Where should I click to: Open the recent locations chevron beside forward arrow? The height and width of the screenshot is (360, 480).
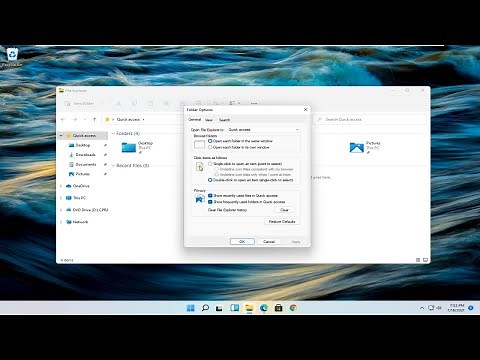[x=85, y=119]
